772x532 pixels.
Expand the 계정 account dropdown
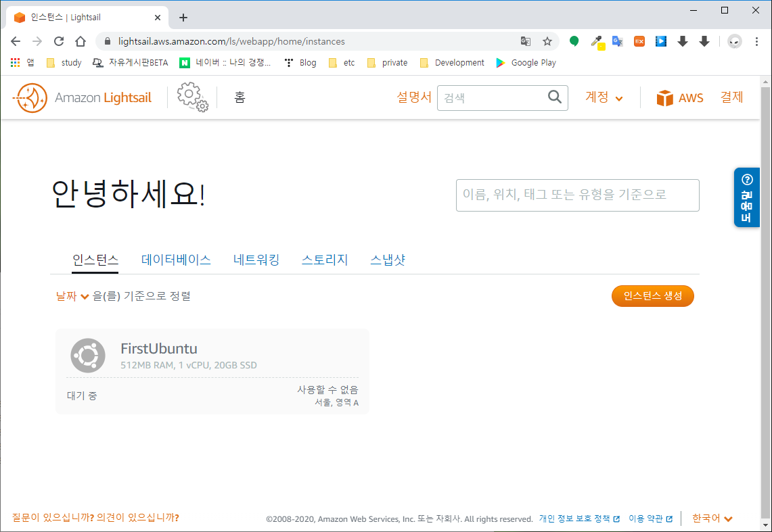[604, 97]
